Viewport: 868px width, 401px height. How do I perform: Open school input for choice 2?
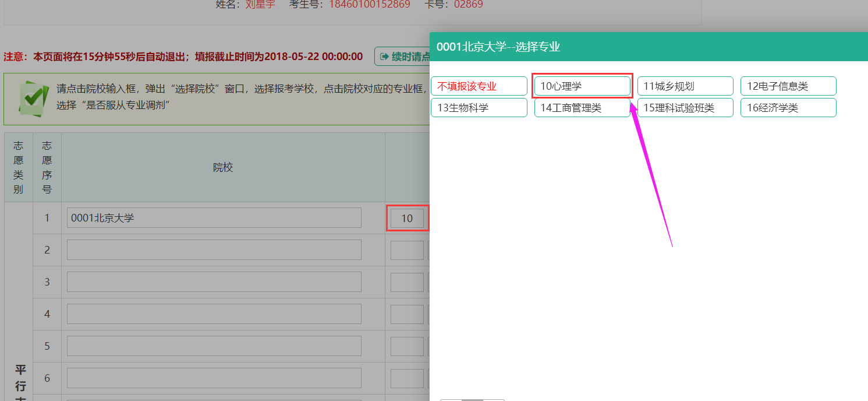pos(214,250)
